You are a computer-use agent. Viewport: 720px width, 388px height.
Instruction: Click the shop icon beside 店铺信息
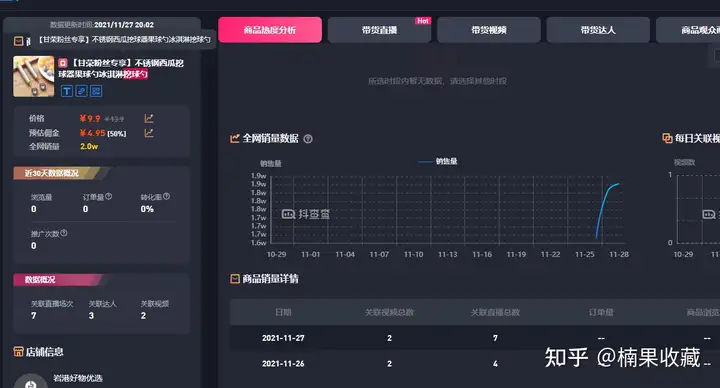(x=18, y=352)
